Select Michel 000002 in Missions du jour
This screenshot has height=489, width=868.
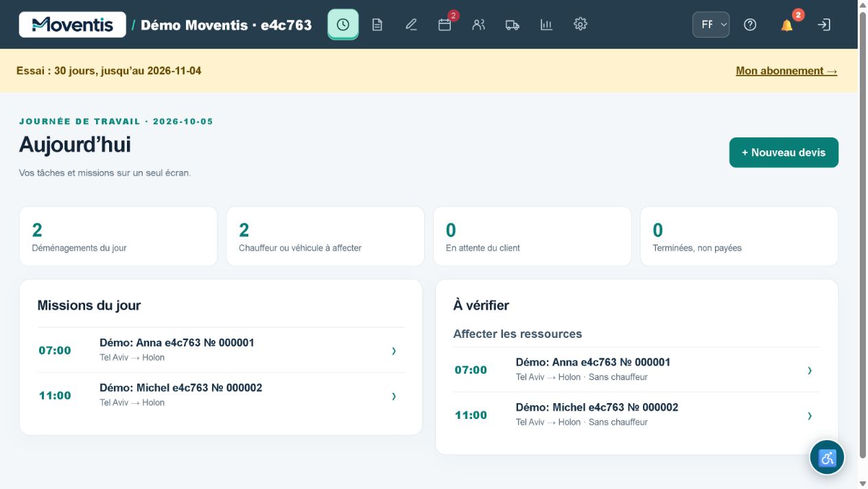[221, 396]
